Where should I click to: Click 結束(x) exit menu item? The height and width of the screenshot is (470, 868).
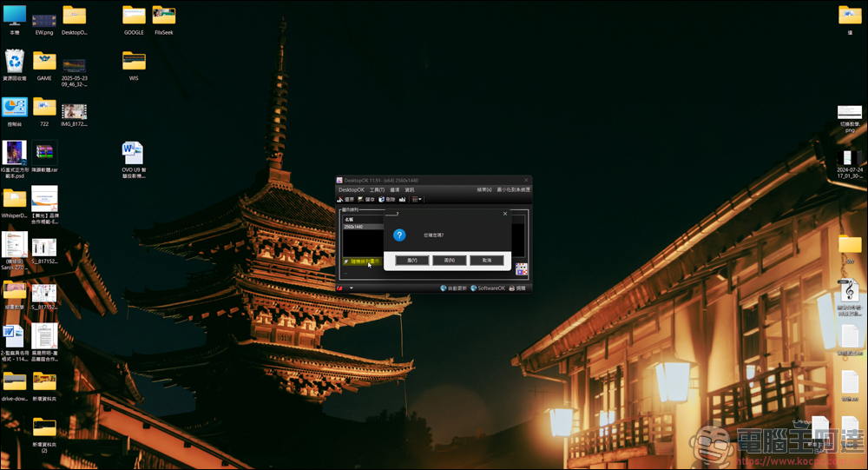tap(484, 189)
